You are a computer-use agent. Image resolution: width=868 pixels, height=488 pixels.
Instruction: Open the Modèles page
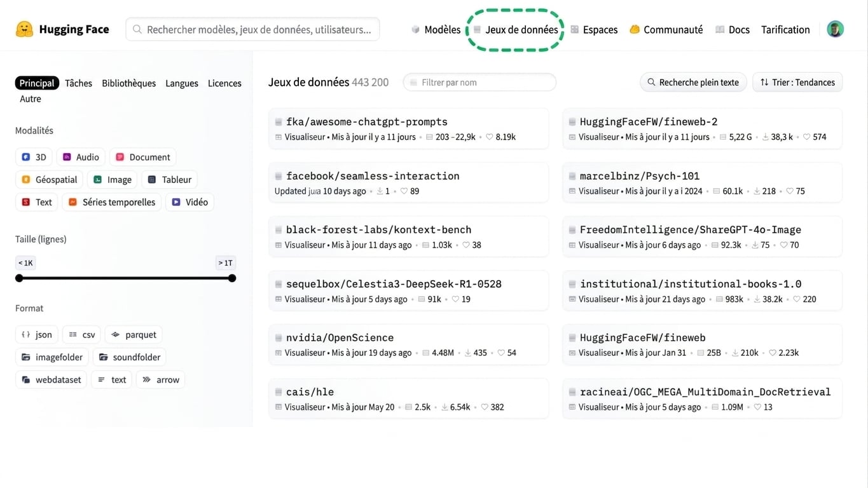click(436, 29)
